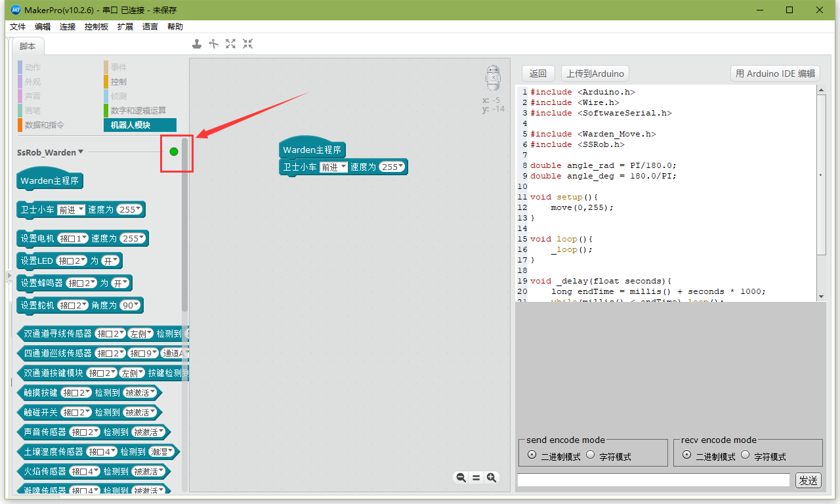Select the scissors delete tool
Screen dimensions: 840x504
click(214, 43)
